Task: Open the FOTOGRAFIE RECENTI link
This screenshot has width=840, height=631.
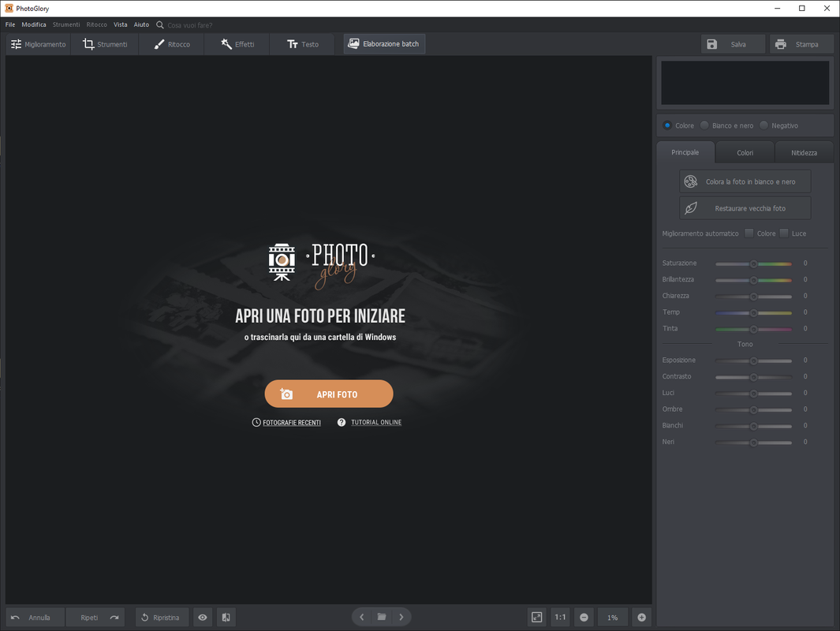Action: [x=291, y=423]
